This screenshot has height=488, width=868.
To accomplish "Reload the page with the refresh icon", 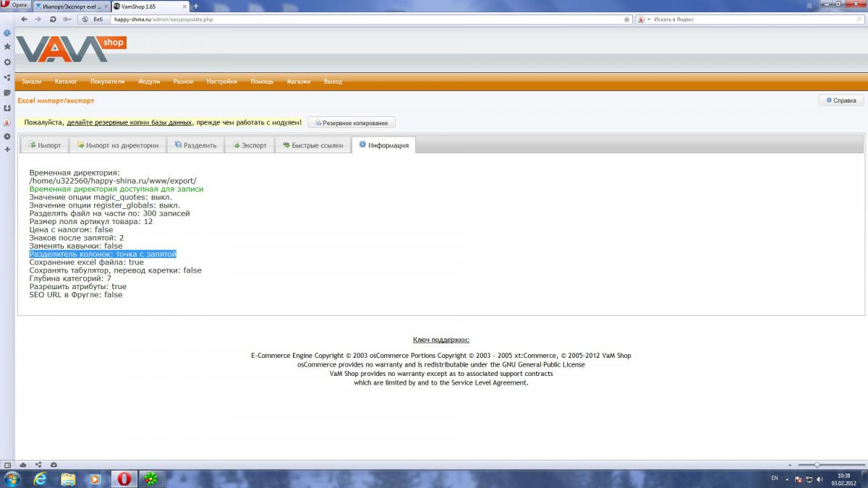I will (x=53, y=20).
